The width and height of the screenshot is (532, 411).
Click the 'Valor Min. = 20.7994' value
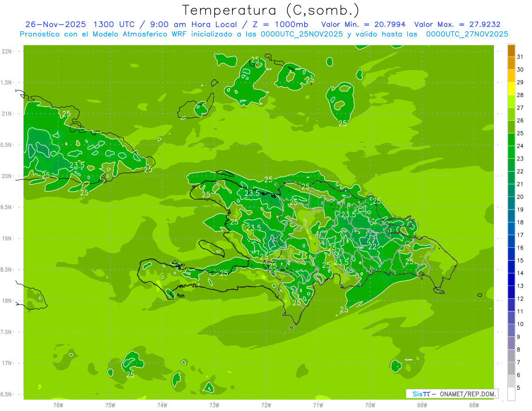point(363,24)
